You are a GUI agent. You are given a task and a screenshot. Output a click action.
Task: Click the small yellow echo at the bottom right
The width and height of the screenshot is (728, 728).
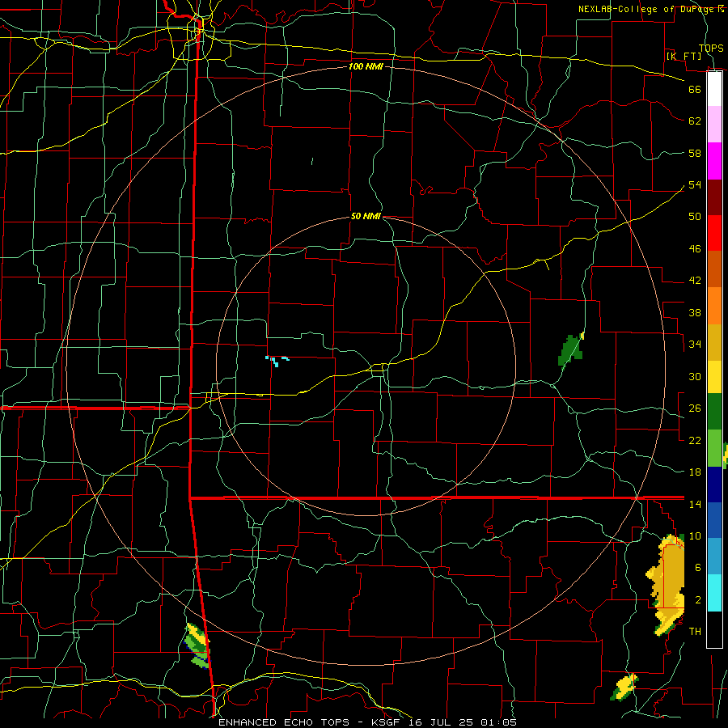point(625,686)
